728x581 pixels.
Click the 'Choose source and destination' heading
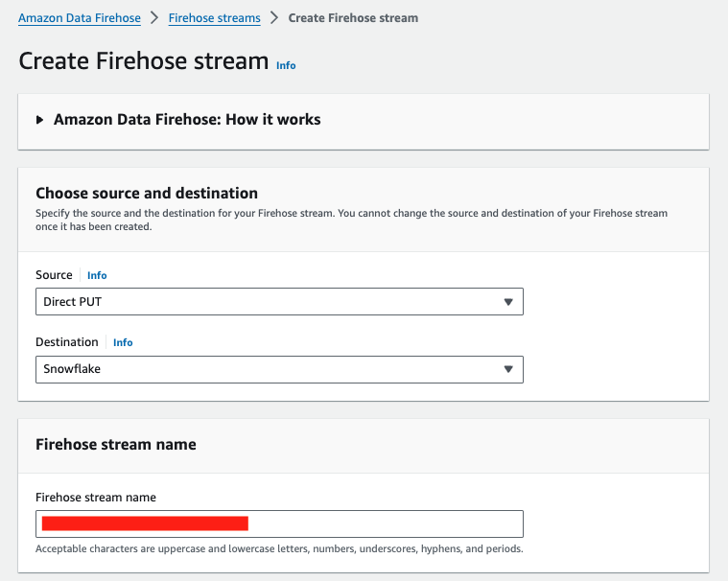[x=147, y=193]
